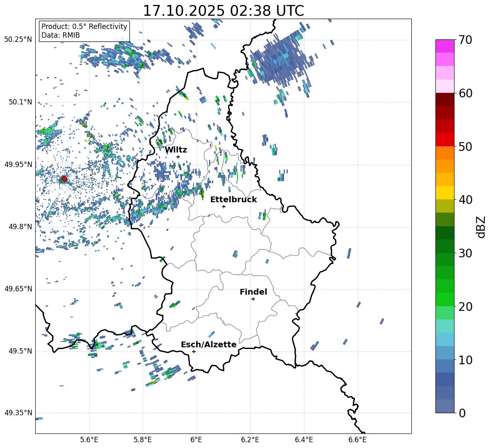Click the red radar site marker

coord(64,179)
